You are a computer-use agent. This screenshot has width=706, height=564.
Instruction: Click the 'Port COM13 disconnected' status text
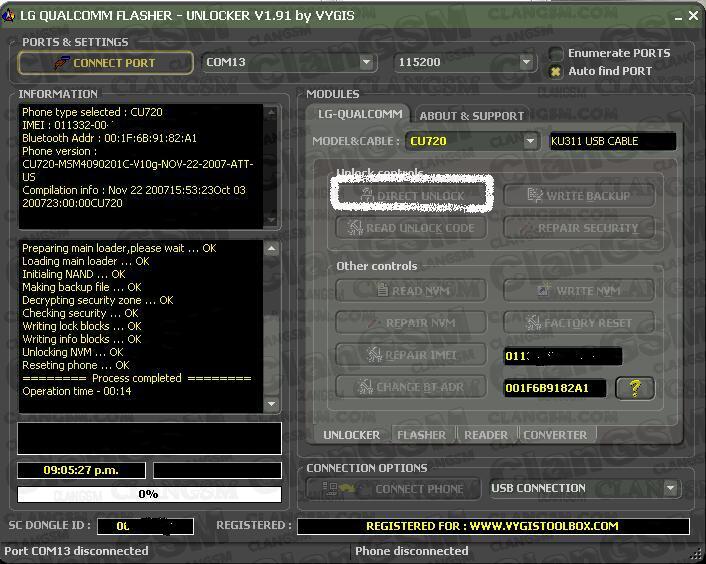(77, 551)
